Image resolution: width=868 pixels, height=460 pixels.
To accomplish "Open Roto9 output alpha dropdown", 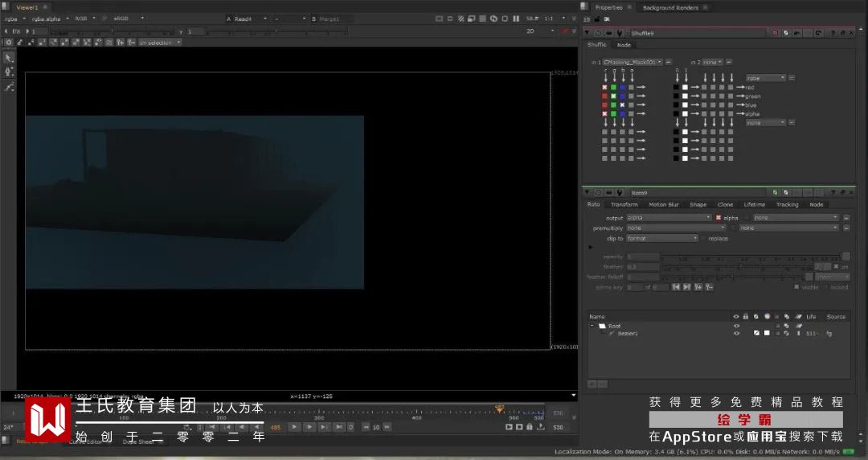I will point(669,218).
